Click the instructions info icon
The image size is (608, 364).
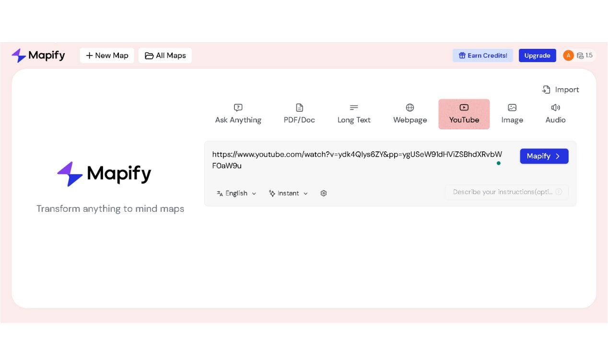click(x=559, y=192)
